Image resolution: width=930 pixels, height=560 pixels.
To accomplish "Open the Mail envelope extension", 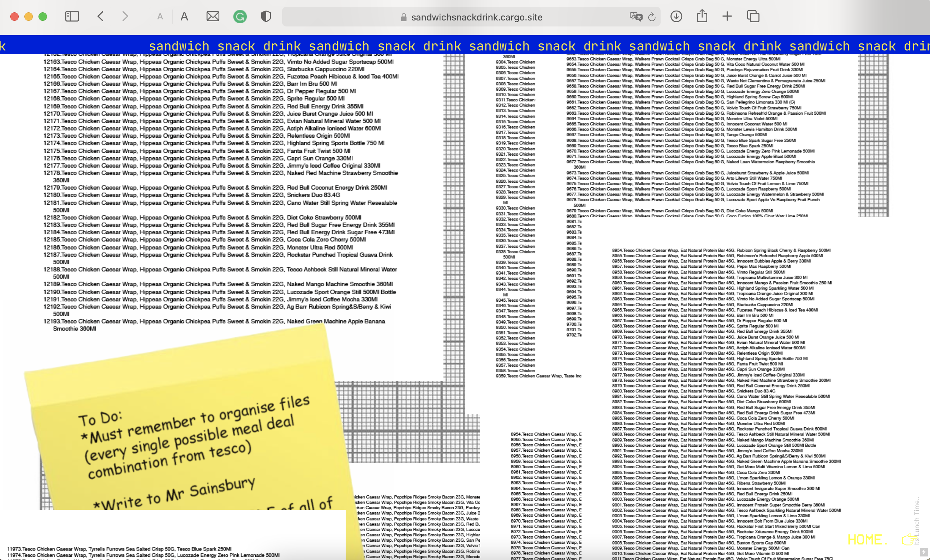I will pyautogui.click(x=213, y=17).
